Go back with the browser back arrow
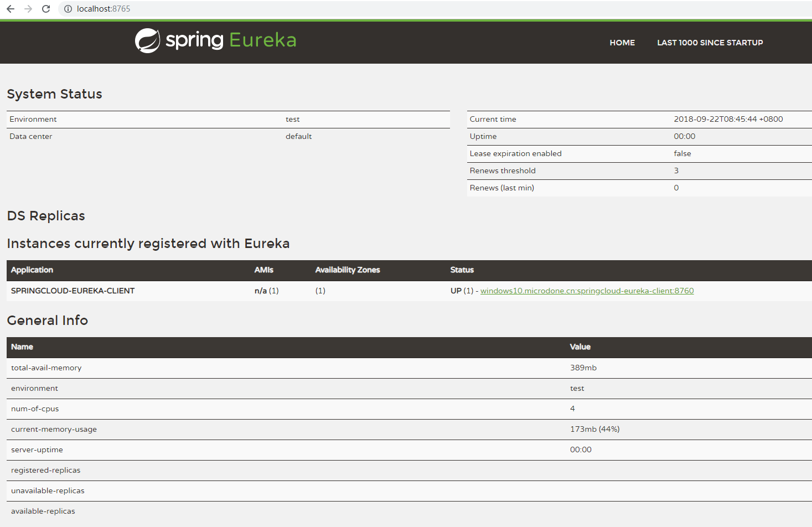Image resolution: width=812 pixels, height=527 pixels. pyautogui.click(x=11, y=9)
